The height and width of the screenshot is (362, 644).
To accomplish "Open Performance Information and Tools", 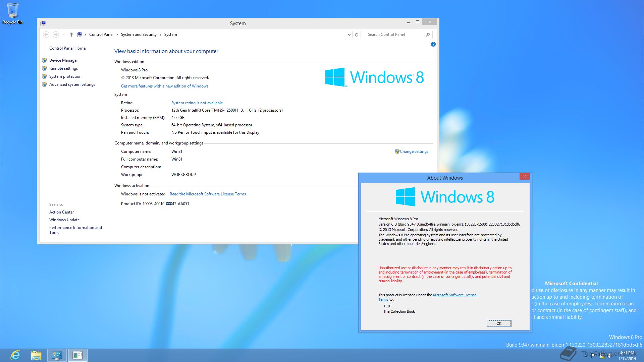I will 75,230.
